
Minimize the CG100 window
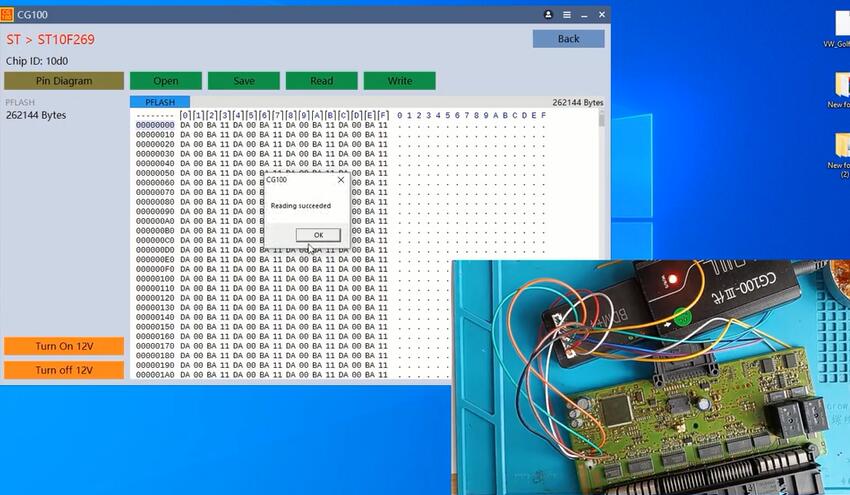(584, 15)
